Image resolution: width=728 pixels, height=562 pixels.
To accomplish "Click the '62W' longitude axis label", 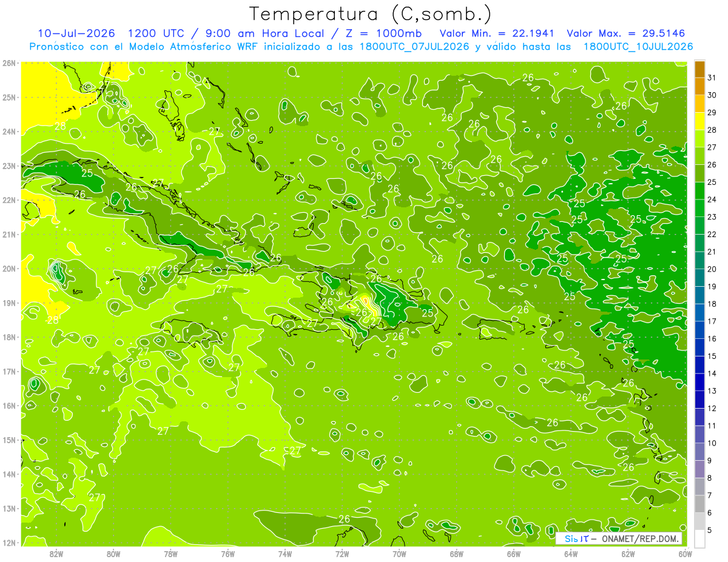I will tap(628, 554).
